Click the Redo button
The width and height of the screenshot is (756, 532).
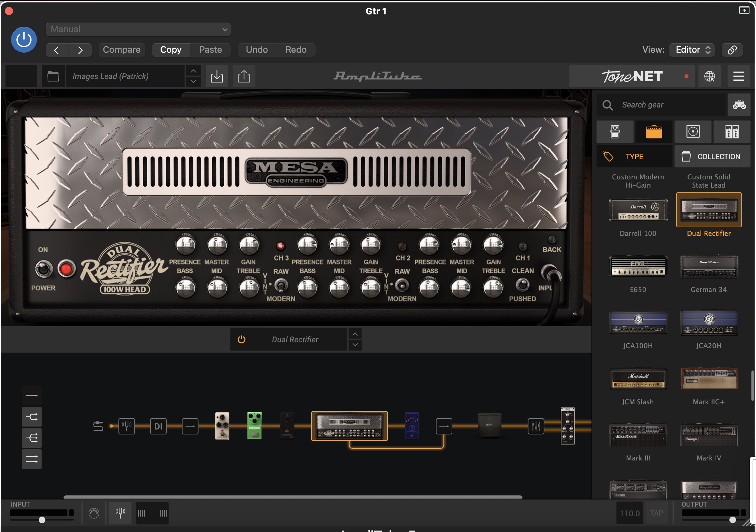(x=296, y=50)
